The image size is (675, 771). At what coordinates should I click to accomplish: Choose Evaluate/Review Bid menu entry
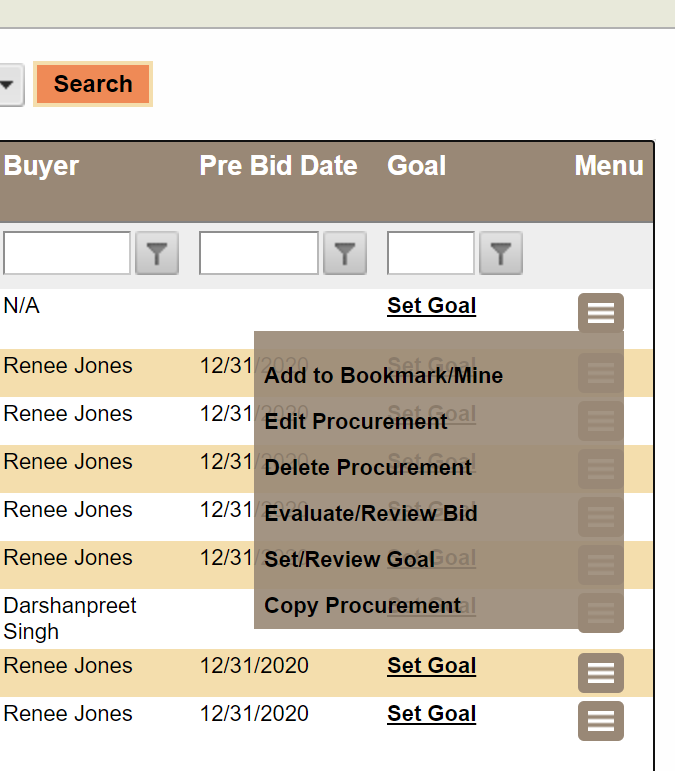pyautogui.click(x=370, y=514)
